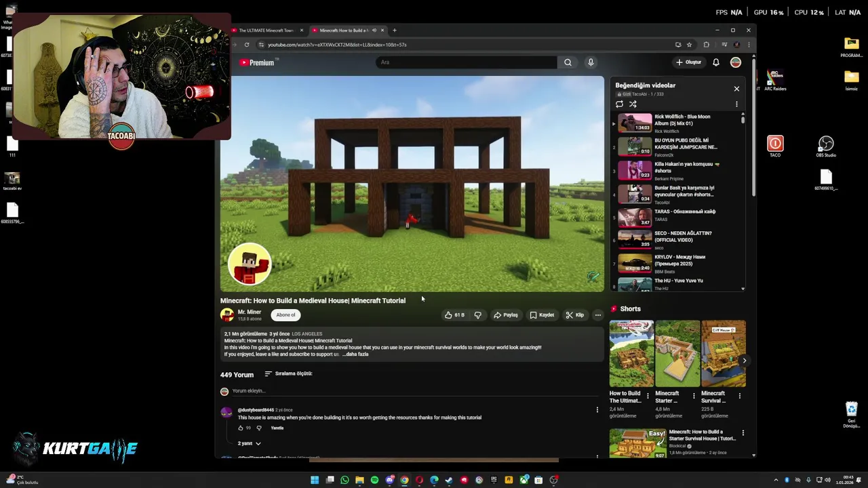
Task: Open the notifications bell
Action: coord(716,62)
